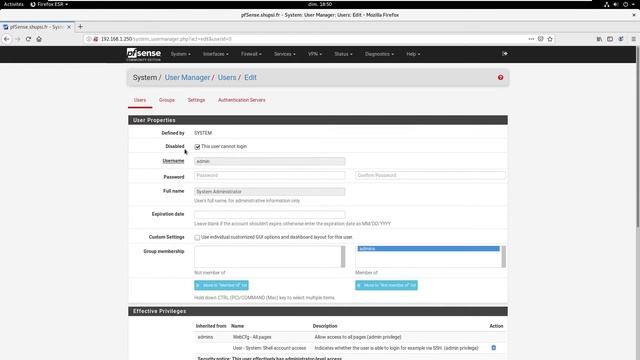The width and height of the screenshot is (640, 360).
Task: Switch to the Settings tab
Action: 196,100
